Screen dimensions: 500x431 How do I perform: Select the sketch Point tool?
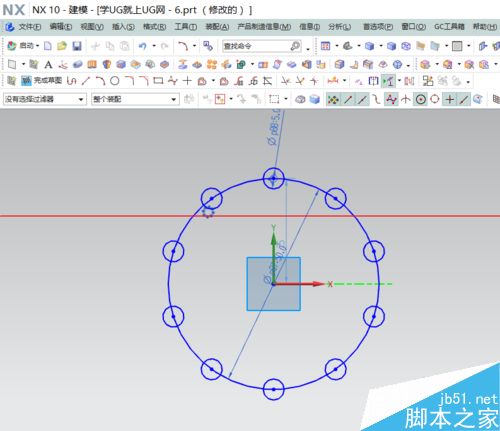187,81
